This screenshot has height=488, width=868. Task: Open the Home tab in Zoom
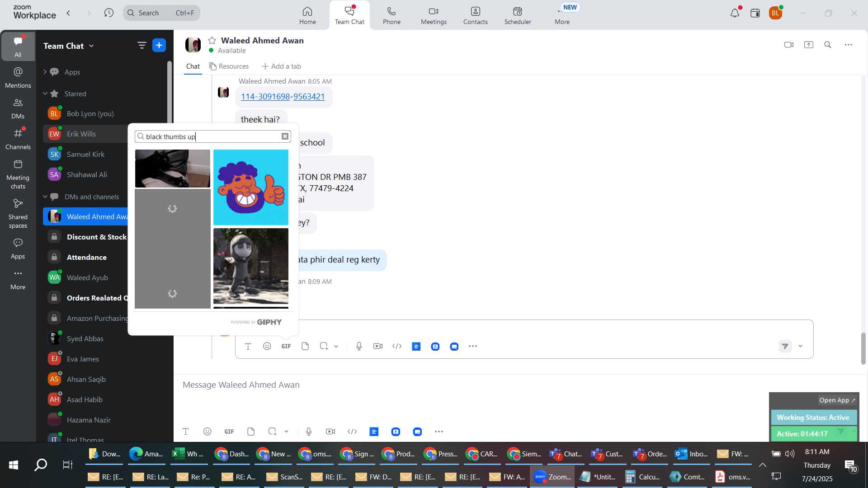tap(307, 15)
